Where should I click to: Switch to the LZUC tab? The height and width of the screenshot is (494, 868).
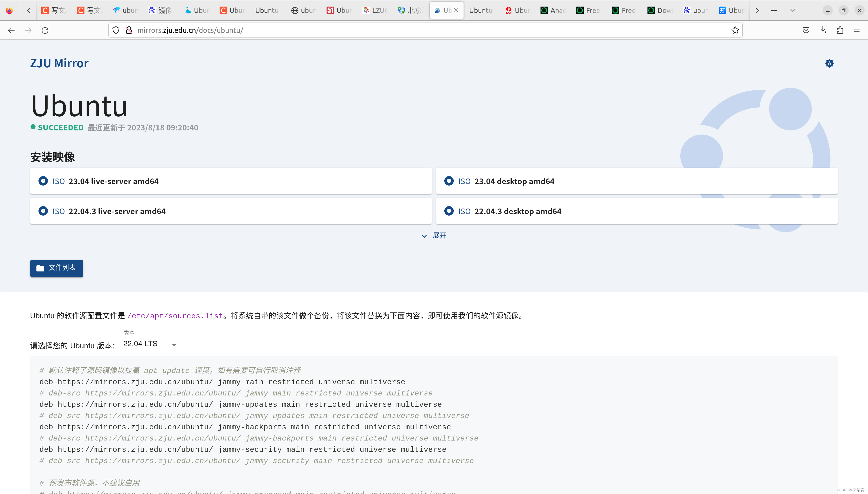click(x=375, y=11)
